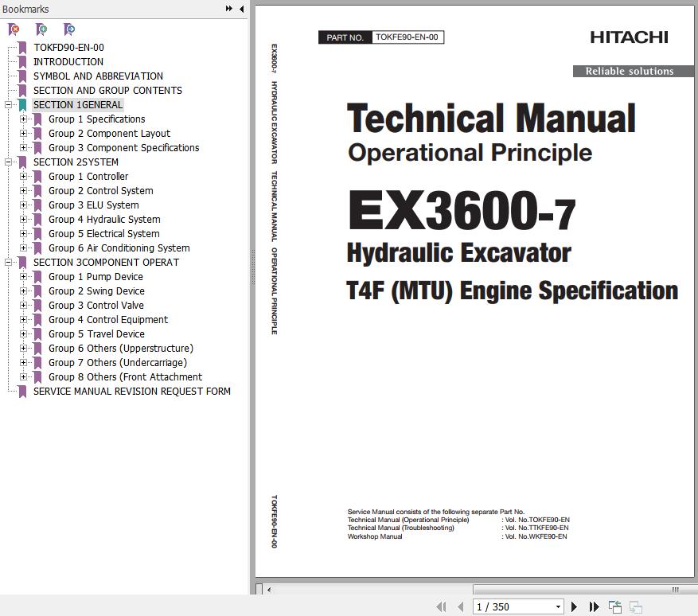This screenshot has width=698, height=616.
Task: Click the split handle at document bottom-left
Action: 259,589
